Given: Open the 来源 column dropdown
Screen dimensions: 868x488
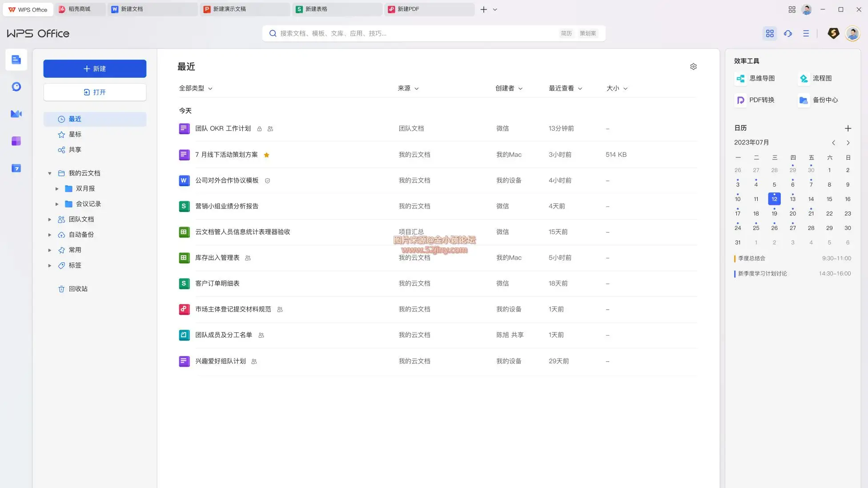Looking at the screenshot, I should (408, 88).
